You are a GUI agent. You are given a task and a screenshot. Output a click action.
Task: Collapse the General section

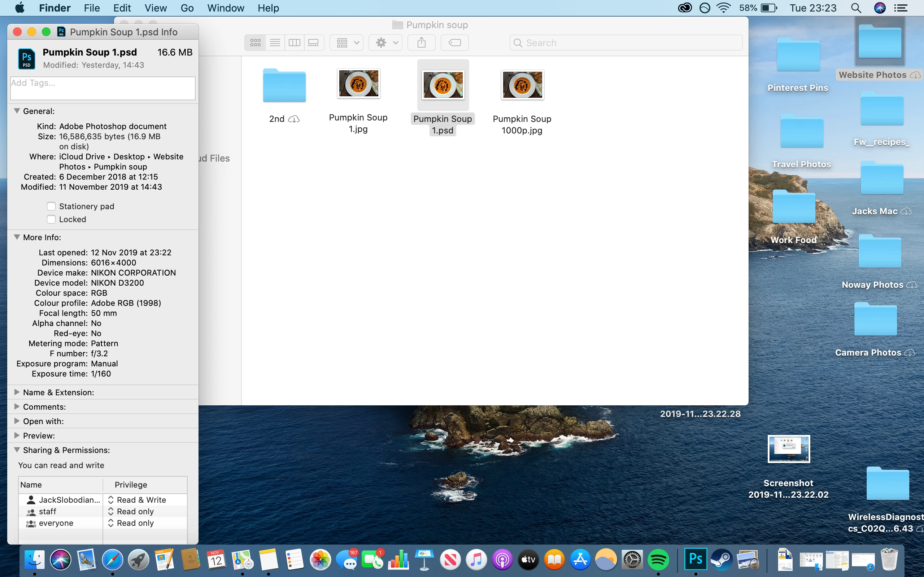pos(17,111)
